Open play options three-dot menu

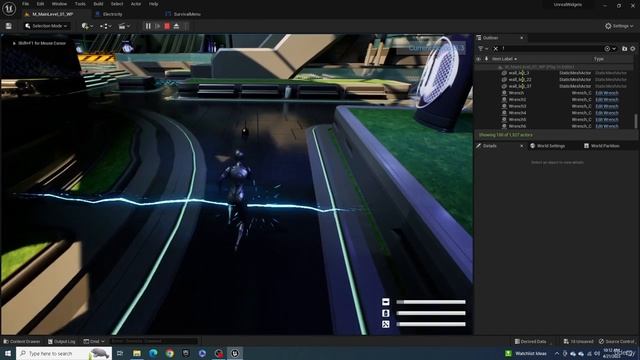(186, 26)
